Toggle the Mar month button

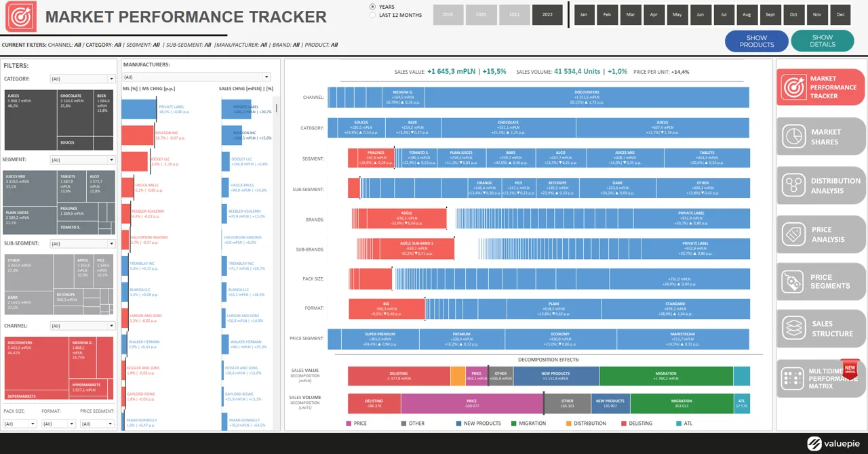click(631, 14)
